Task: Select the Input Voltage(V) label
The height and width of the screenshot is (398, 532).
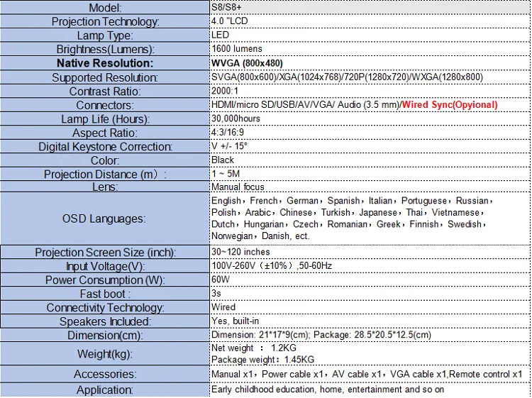Action: [x=105, y=266]
